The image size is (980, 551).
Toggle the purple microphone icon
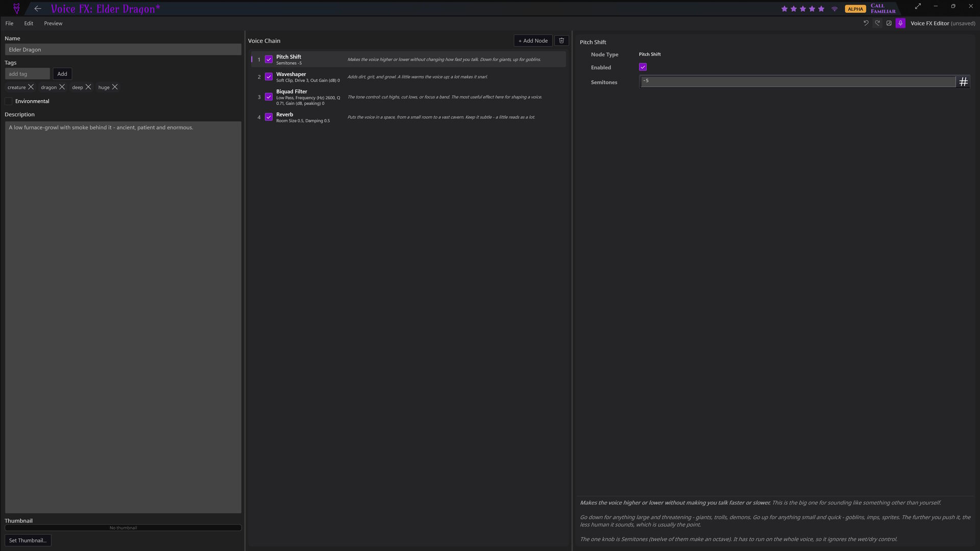pos(900,23)
